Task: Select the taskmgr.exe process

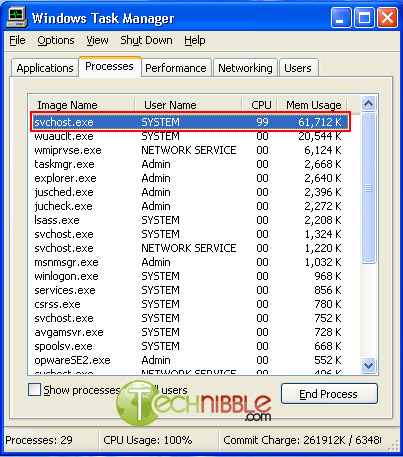Action: 190,164
